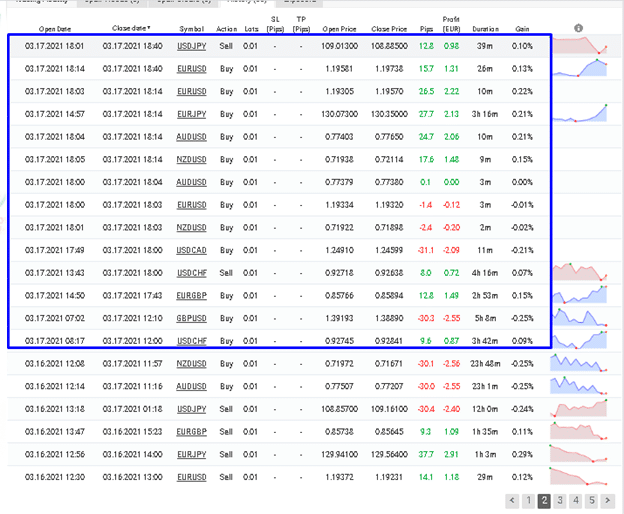The height and width of the screenshot is (514, 624).
Task: Sort table by Symbol column header
Action: [x=191, y=29]
